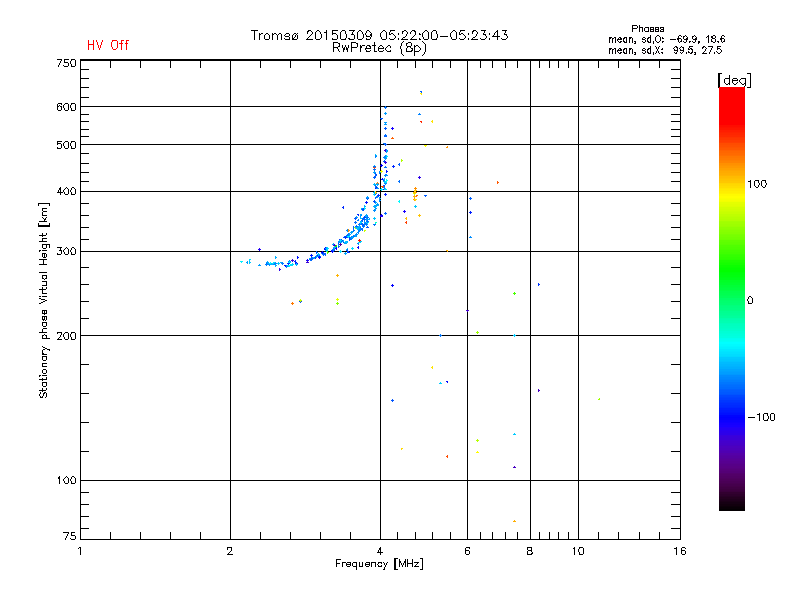
Task: Click the x-axis tick label '4'
Action: pyautogui.click(x=380, y=551)
